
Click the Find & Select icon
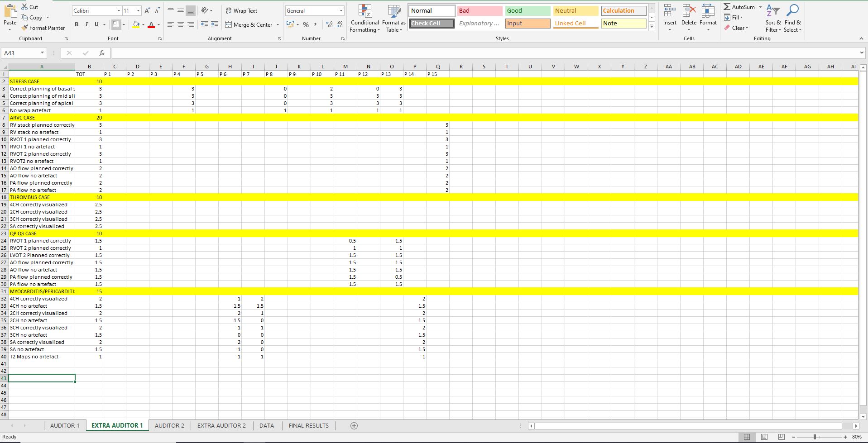pos(792,19)
